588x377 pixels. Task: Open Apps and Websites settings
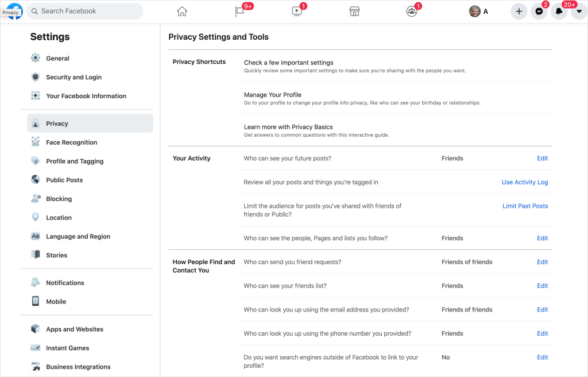(75, 329)
